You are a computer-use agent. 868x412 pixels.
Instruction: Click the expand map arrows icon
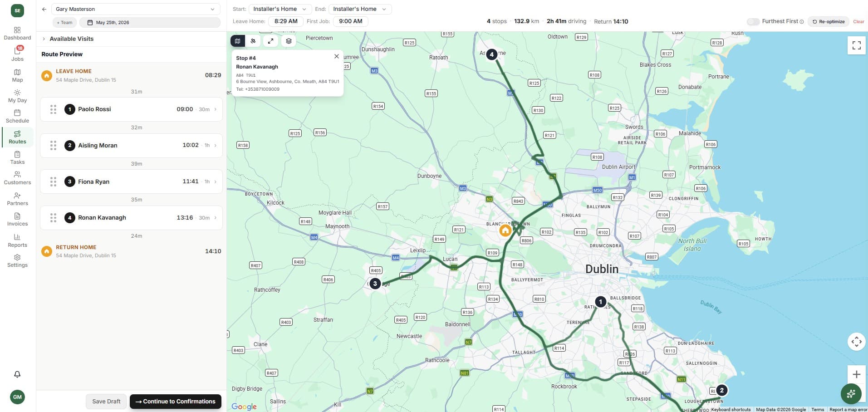click(270, 41)
